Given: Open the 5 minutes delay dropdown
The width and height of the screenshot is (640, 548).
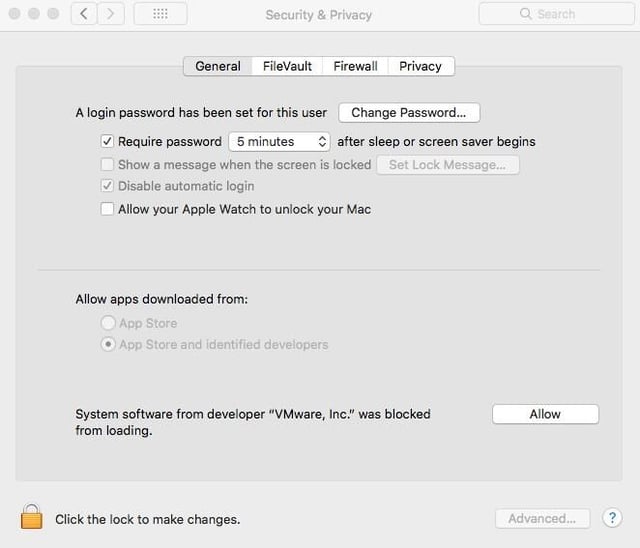Looking at the screenshot, I should pos(279,142).
